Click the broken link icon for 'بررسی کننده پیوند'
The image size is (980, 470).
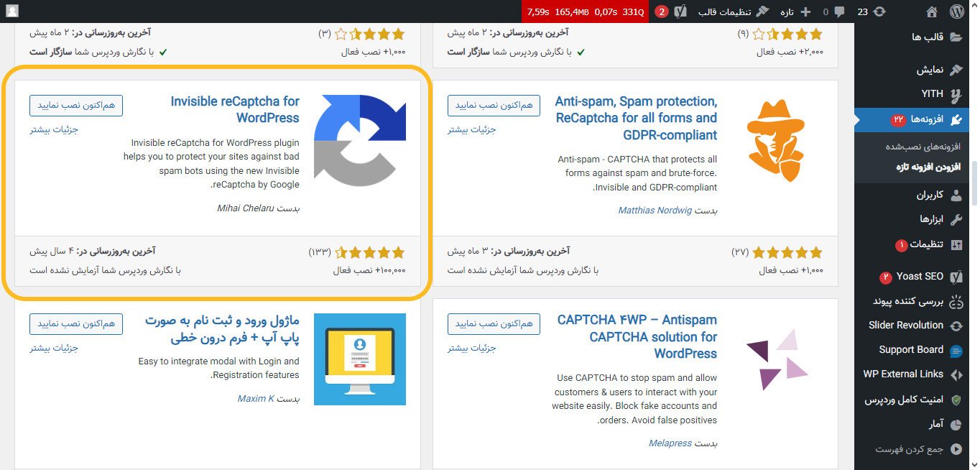click(x=956, y=301)
